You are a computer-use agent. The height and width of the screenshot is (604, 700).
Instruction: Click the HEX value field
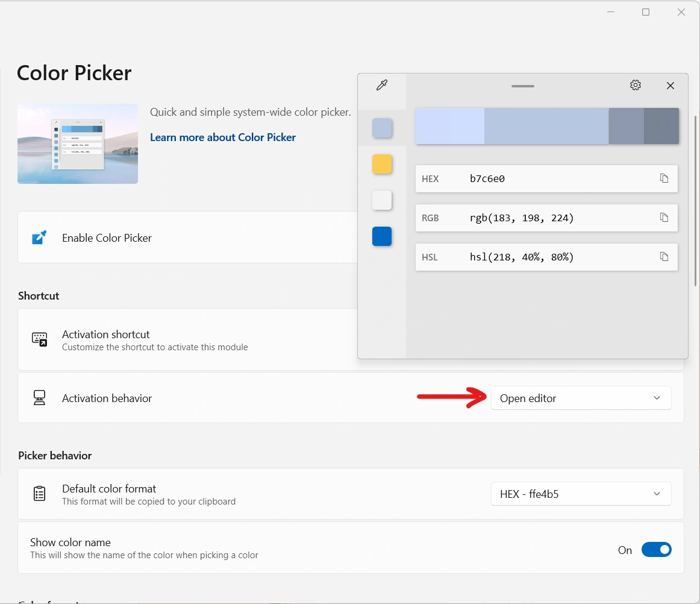pyautogui.click(x=546, y=178)
